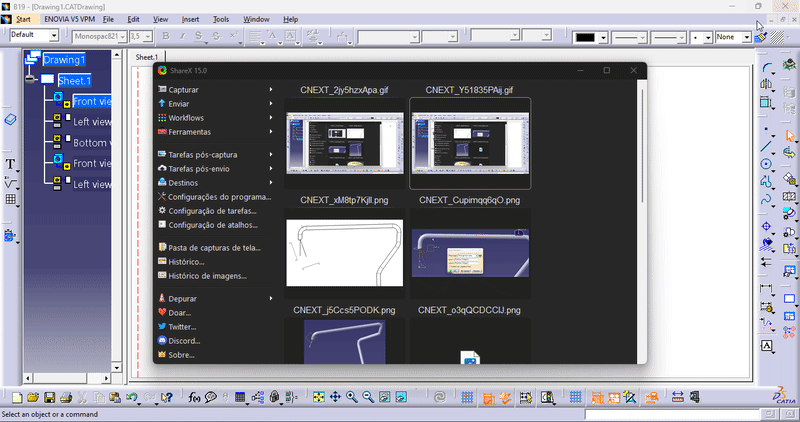Click the Text tool in left toolbar
This screenshot has width=800, height=422.
pos(10,164)
